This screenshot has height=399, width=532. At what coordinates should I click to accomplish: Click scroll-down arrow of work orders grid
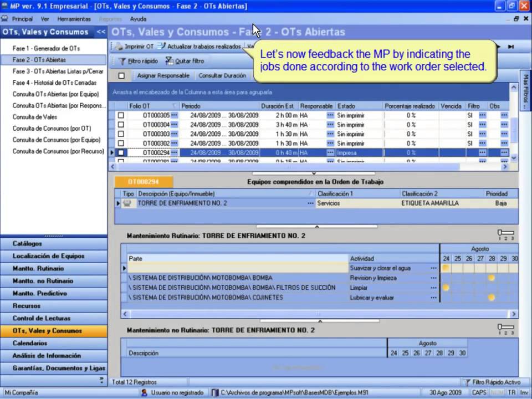[514, 158]
